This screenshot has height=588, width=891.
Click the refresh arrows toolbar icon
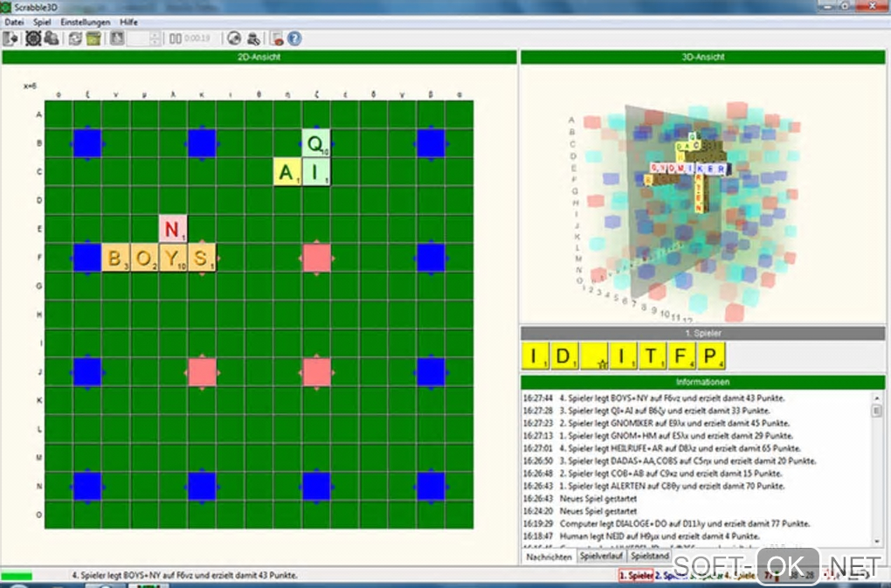pyautogui.click(x=75, y=38)
